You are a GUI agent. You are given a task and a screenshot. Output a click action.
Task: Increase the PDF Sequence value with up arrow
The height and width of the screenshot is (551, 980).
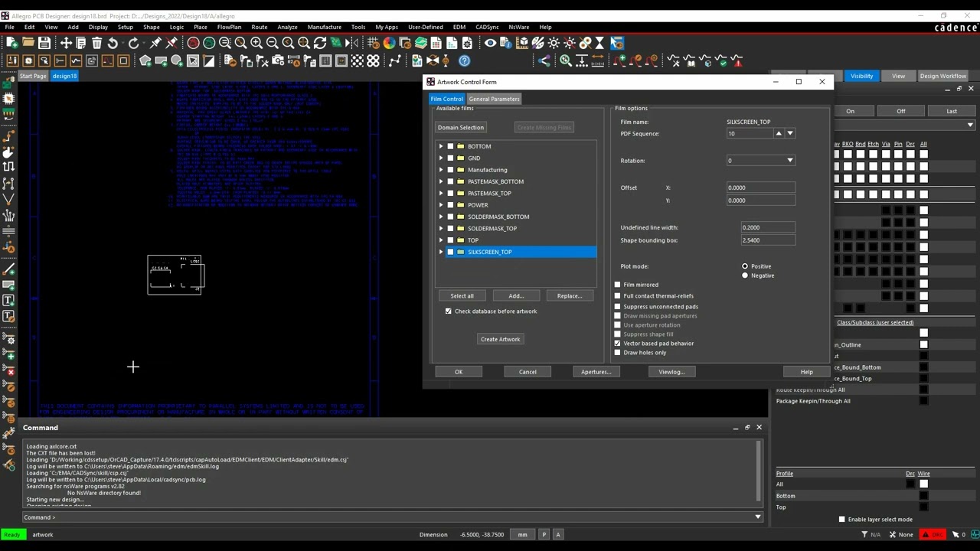point(779,134)
